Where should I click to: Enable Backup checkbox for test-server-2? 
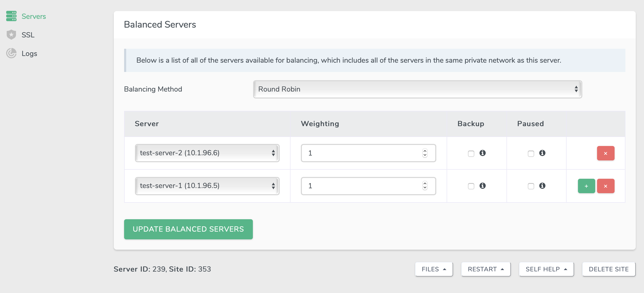471,153
